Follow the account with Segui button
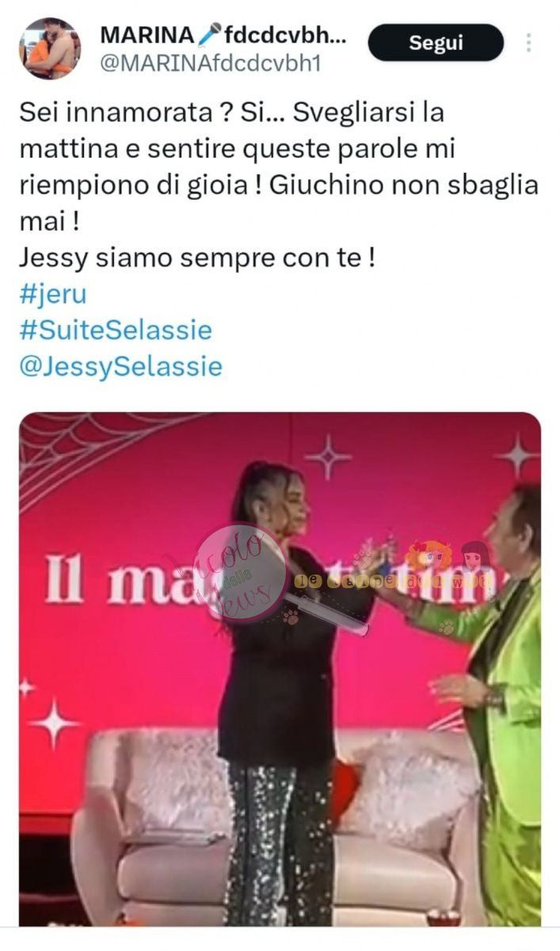This screenshot has height=951, width=560. 436,43
